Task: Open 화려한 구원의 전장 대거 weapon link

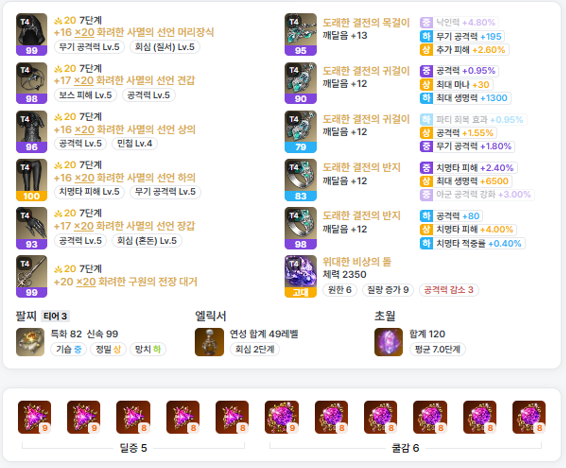Action: [x=148, y=281]
